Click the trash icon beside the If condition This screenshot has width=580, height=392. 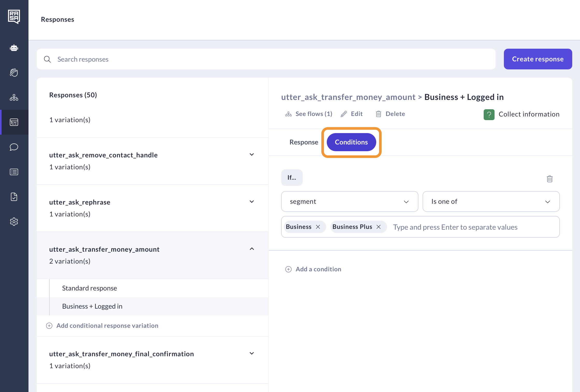[x=549, y=179]
